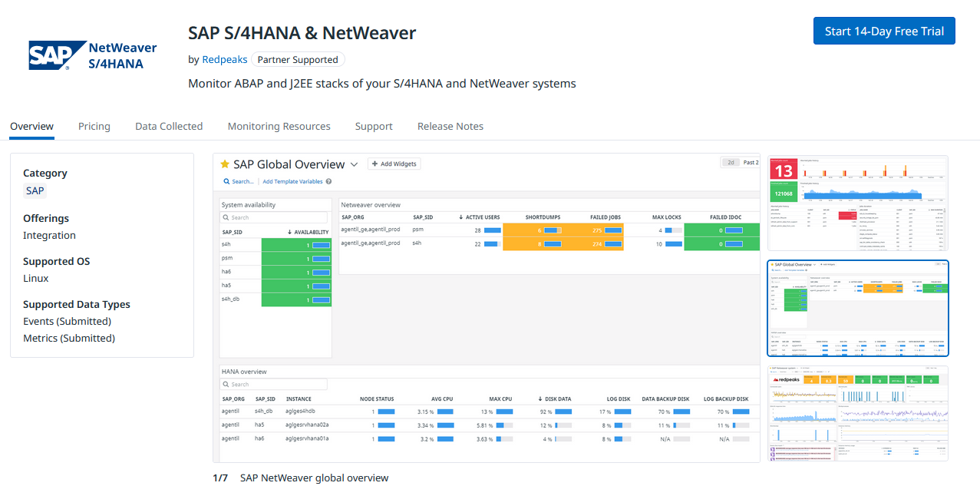Click the orange SHORTDUMPS cell for psm
This screenshot has height=486, width=980.
533,230
